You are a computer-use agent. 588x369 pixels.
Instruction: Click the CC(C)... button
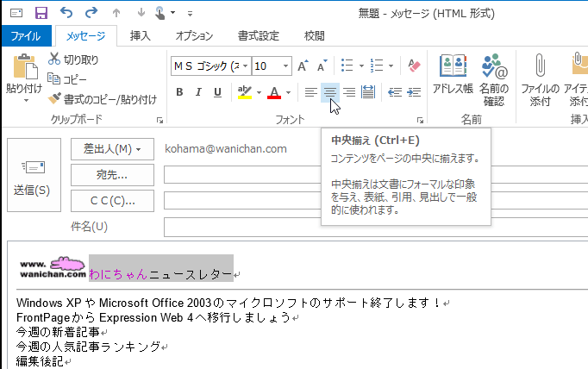[x=112, y=201]
